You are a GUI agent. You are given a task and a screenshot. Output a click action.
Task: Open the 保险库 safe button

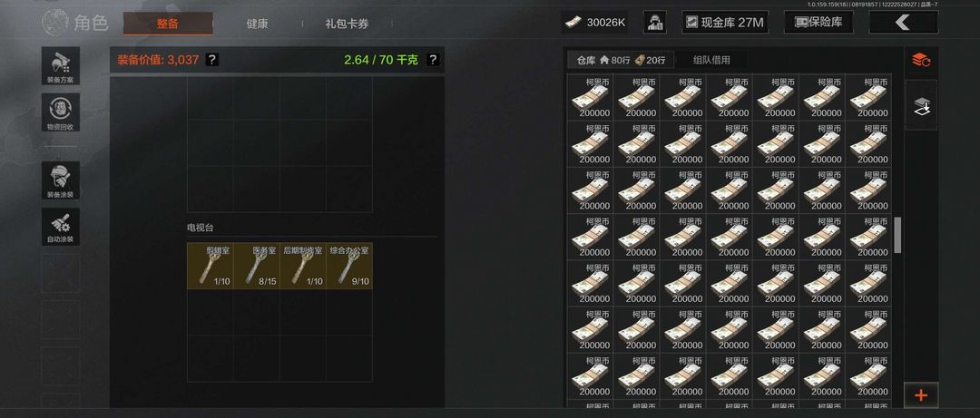(x=818, y=23)
